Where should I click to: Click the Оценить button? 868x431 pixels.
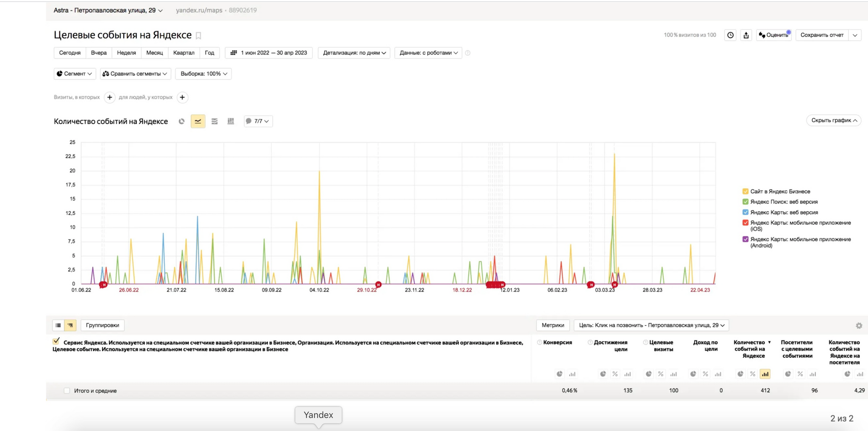[773, 35]
